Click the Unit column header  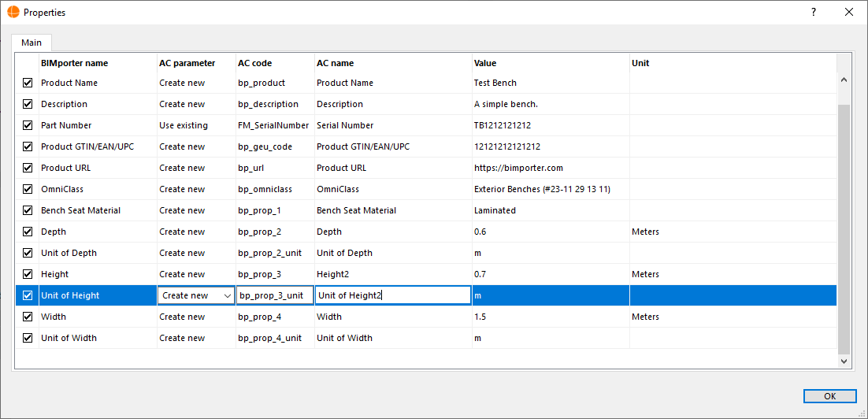(x=733, y=63)
